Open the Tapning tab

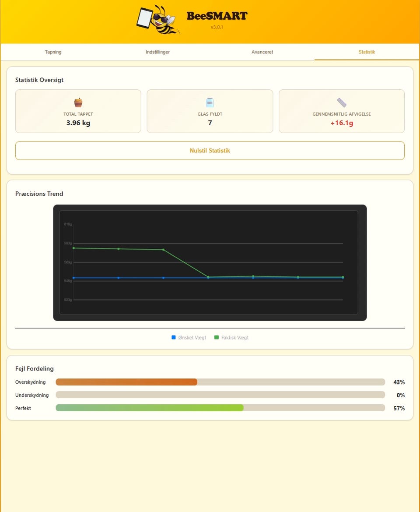[x=53, y=52]
